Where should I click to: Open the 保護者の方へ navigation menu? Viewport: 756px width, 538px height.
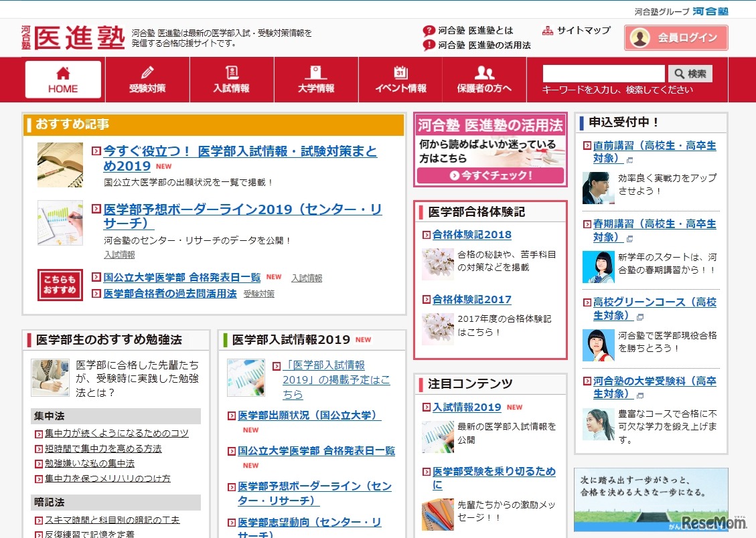pyautogui.click(x=484, y=79)
